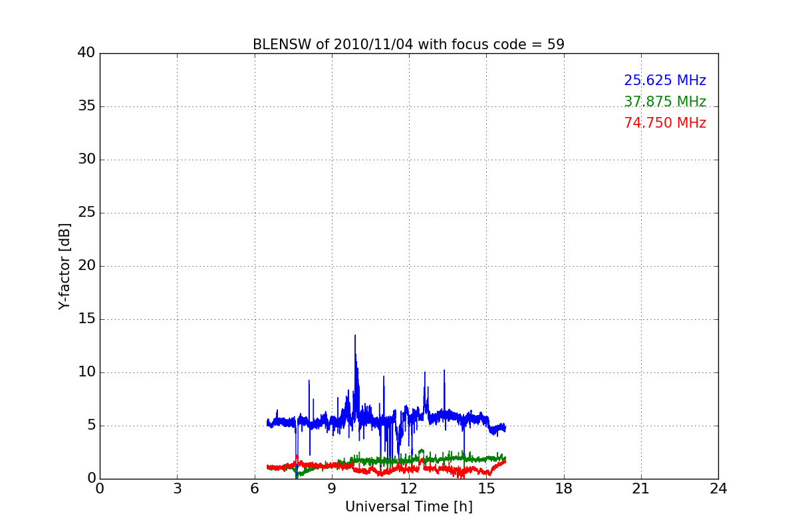
Task: Click the "Universal Time [h]" axis label
Action: click(409, 507)
